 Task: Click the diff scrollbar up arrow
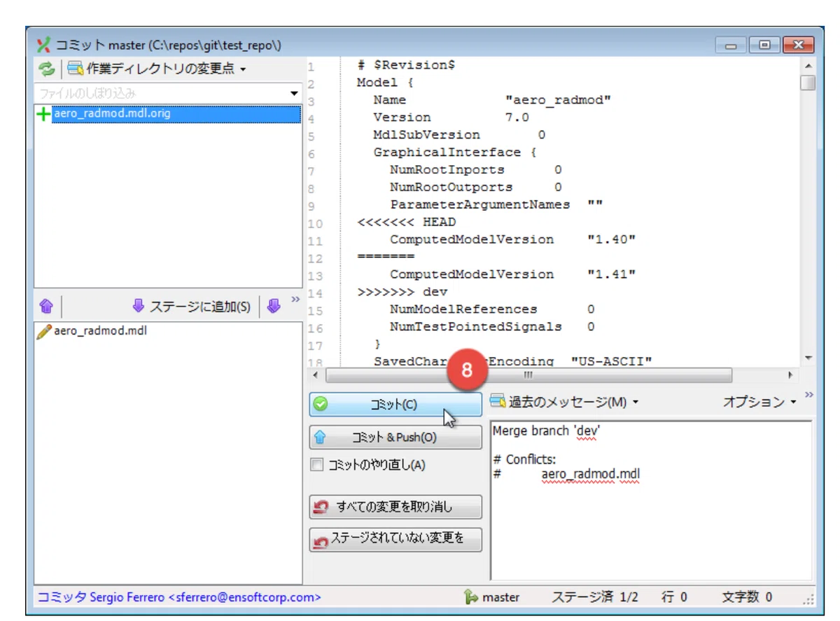pyautogui.click(x=808, y=65)
